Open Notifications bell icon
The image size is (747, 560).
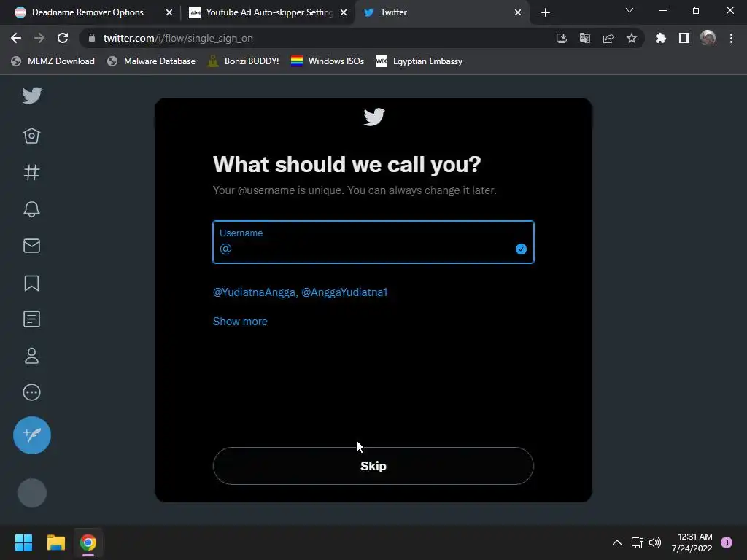32,209
